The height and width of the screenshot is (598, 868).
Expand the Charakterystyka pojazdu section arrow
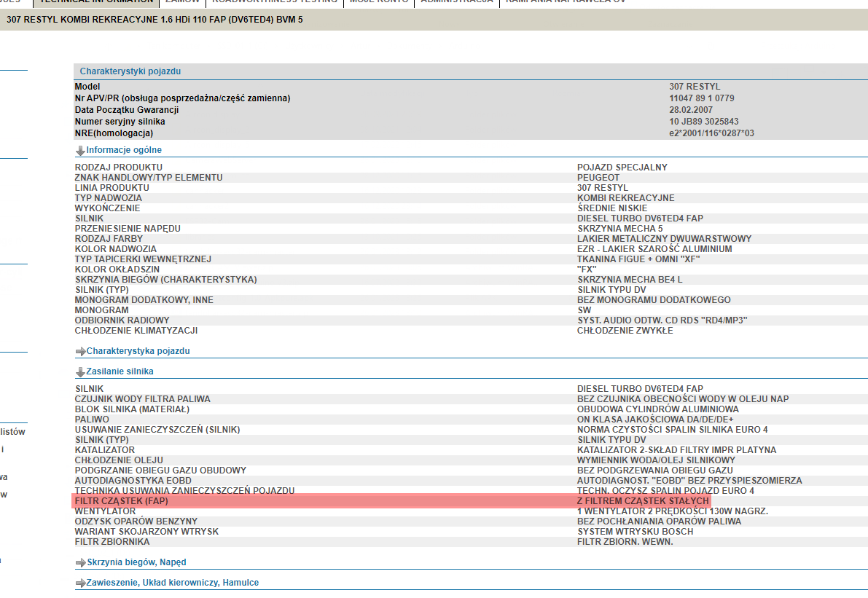click(x=80, y=351)
